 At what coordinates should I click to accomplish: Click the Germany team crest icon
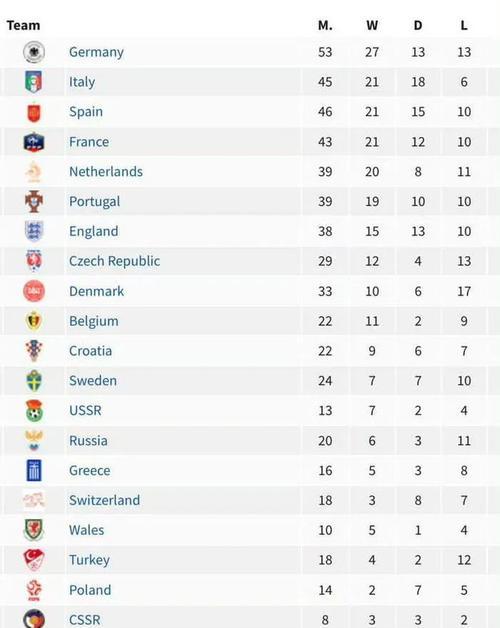tap(34, 52)
